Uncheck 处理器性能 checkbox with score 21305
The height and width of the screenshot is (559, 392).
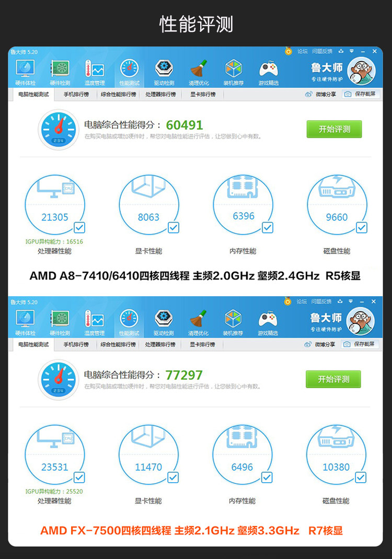[79, 227]
